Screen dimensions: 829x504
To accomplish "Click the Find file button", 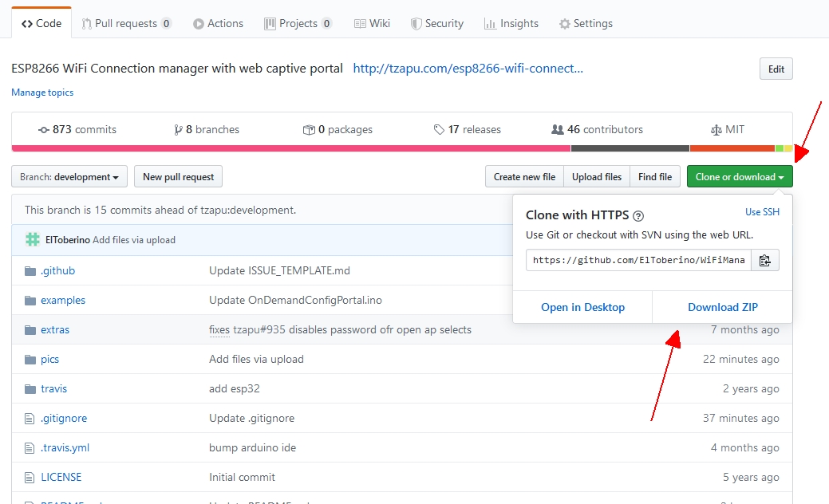I will pos(655,176).
